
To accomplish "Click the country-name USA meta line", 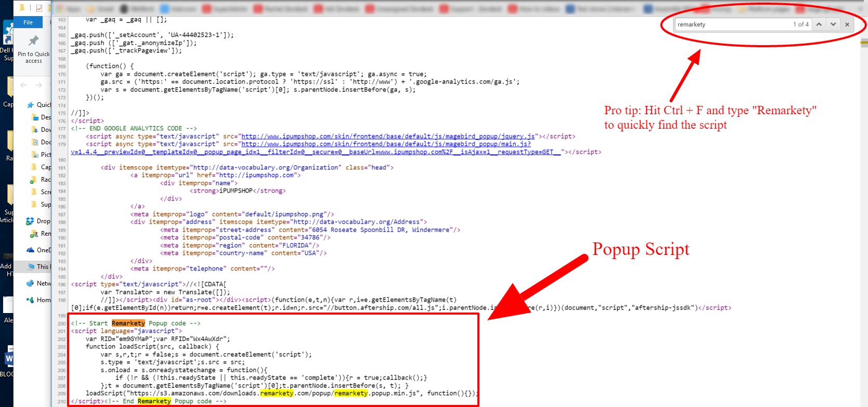I will [243, 253].
